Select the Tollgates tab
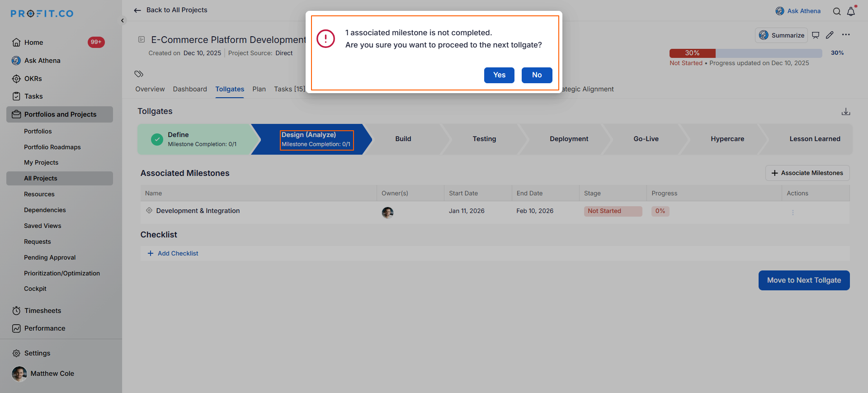 [x=230, y=89]
